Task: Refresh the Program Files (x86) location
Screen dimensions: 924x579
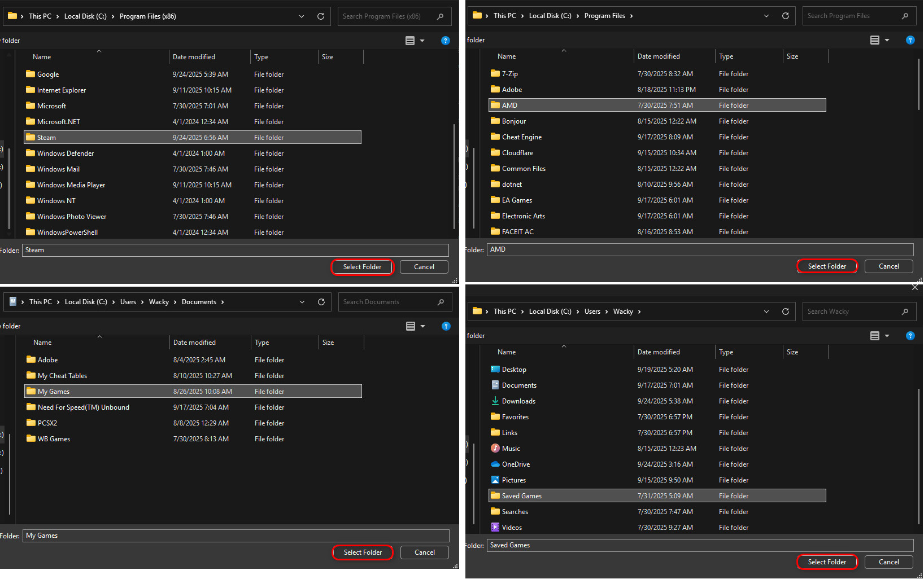Action: (321, 16)
